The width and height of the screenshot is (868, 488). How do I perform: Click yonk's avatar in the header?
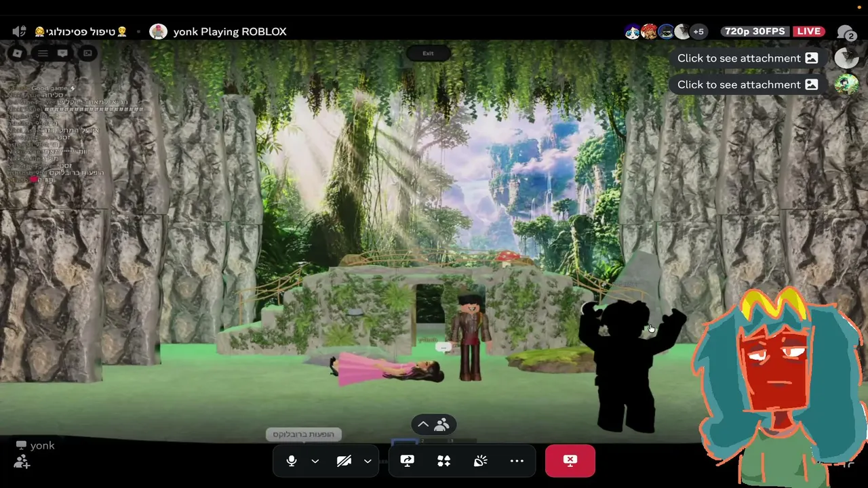point(158,31)
